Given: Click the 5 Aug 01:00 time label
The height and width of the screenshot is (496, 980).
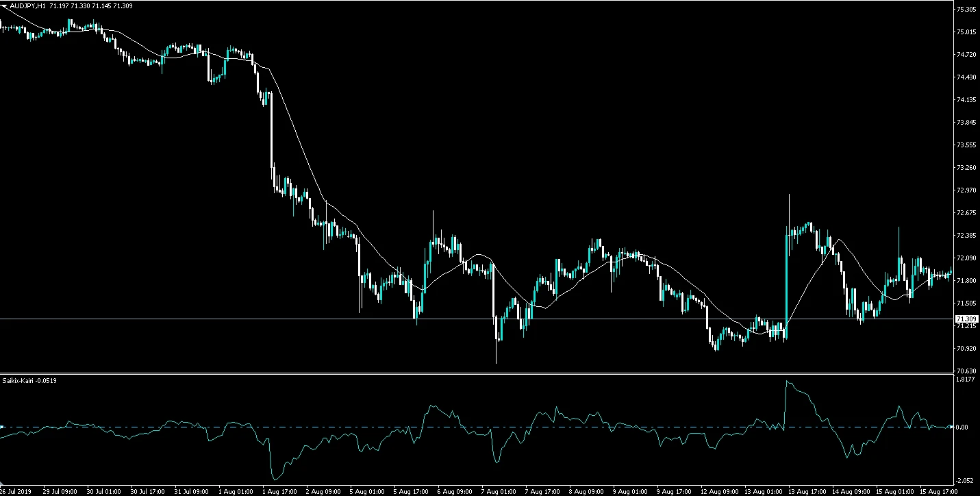Looking at the screenshot, I should [x=366, y=491].
